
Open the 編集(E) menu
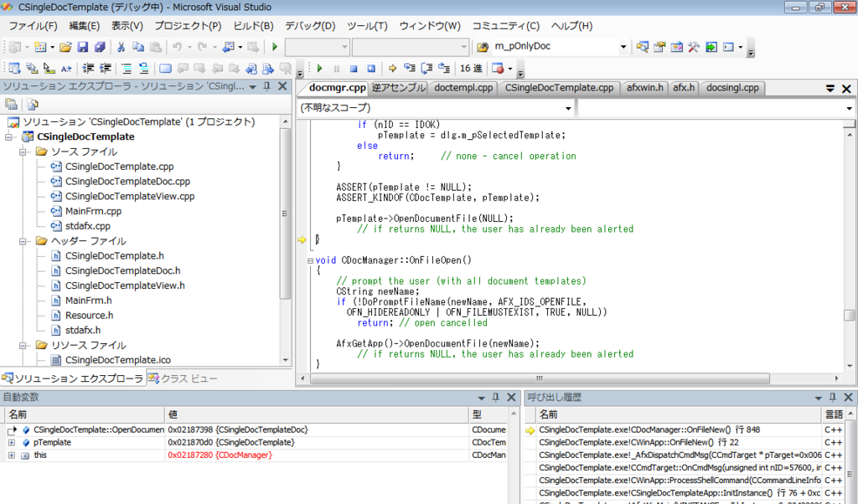(x=85, y=26)
